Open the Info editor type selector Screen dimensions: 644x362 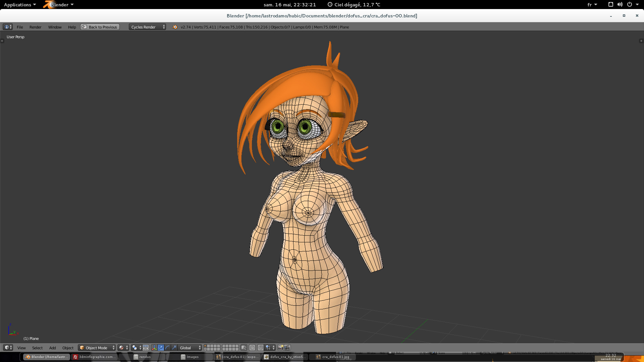(7, 27)
